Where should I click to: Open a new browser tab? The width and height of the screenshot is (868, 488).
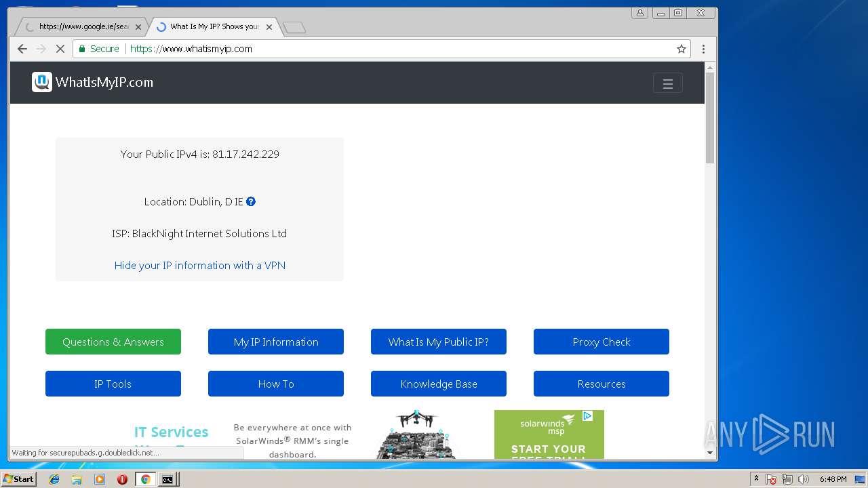tap(294, 27)
